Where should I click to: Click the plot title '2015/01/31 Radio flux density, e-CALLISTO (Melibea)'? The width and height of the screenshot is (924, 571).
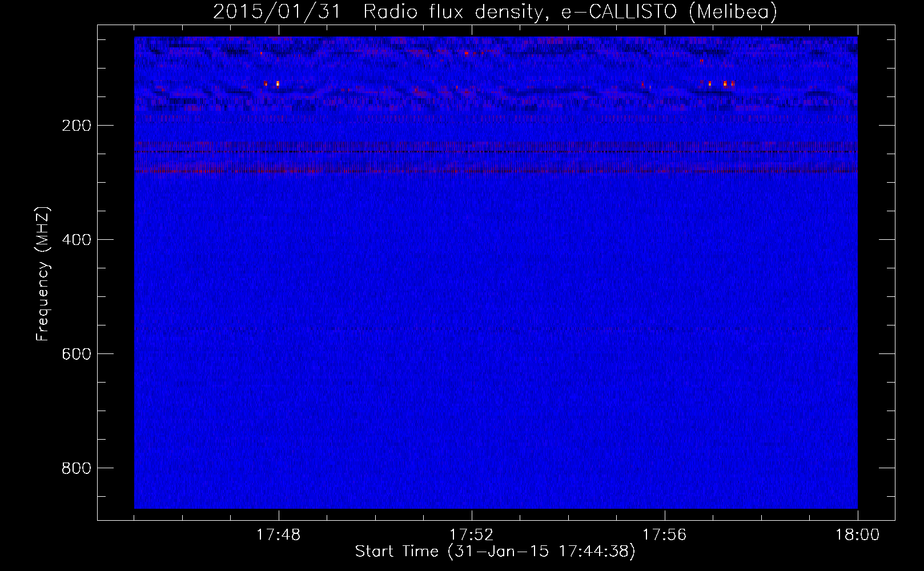point(495,11)
